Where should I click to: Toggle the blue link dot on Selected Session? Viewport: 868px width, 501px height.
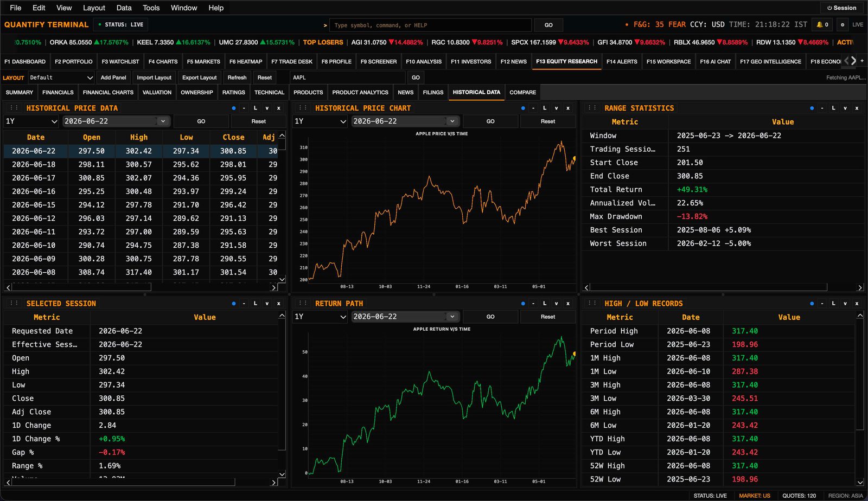[234, 303]
